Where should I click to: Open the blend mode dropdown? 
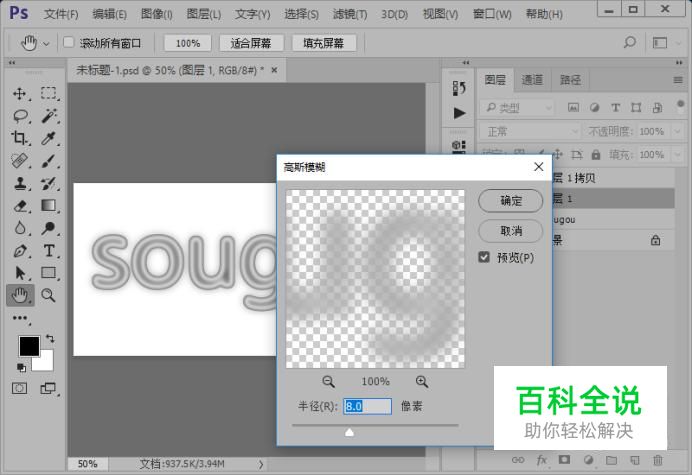(530, 132)
